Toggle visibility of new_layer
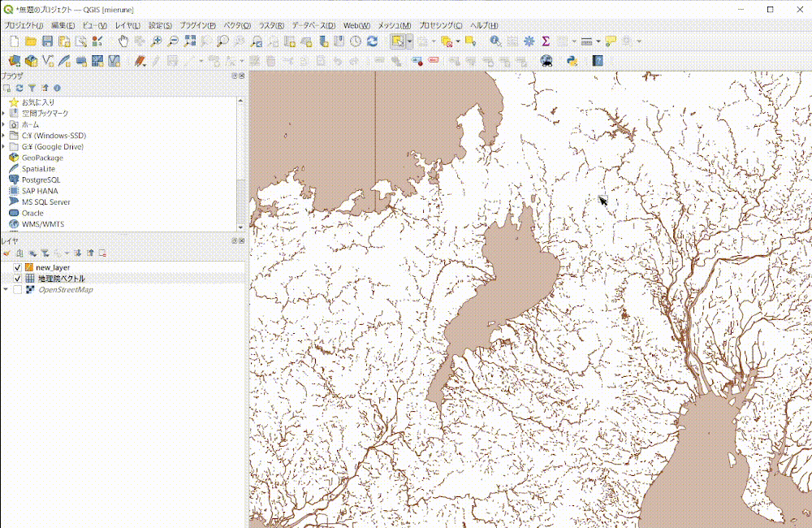This screenshot has width=812, height=528. (x=17, y=267)
